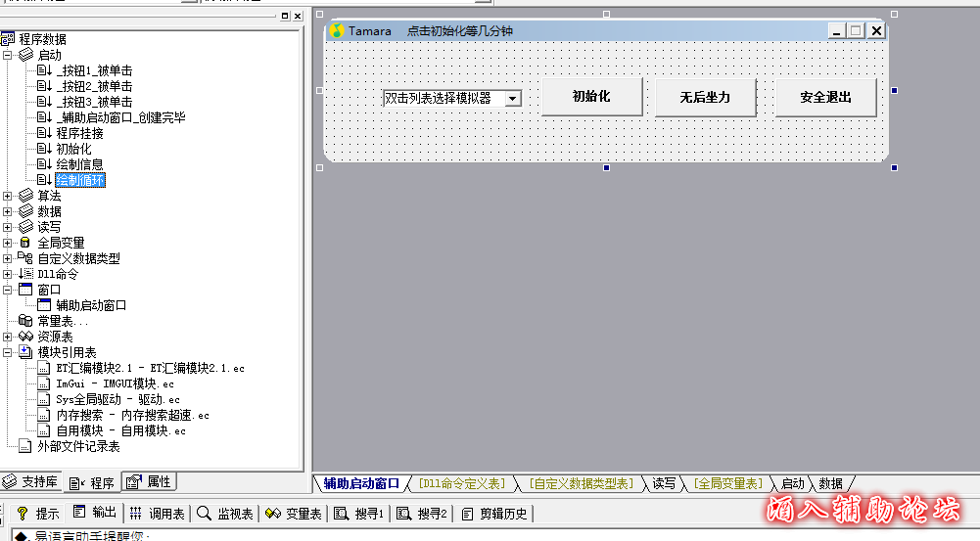Switch to 属性 panel tab
Viewport: 980px width, 541px height.
click(x=150, y=481)
